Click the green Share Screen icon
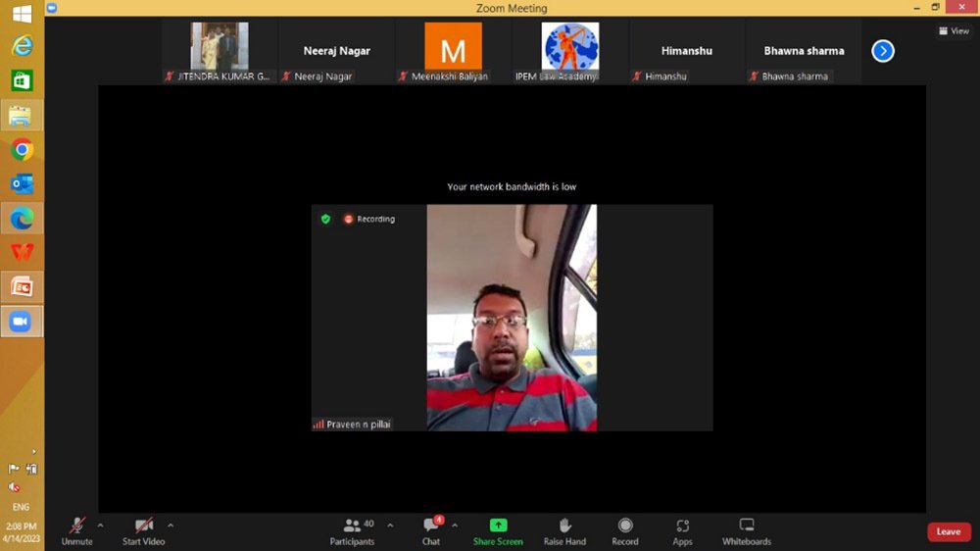Image resolution: width=980 pixels, height=551 pixels. click(x=498, y=526)
